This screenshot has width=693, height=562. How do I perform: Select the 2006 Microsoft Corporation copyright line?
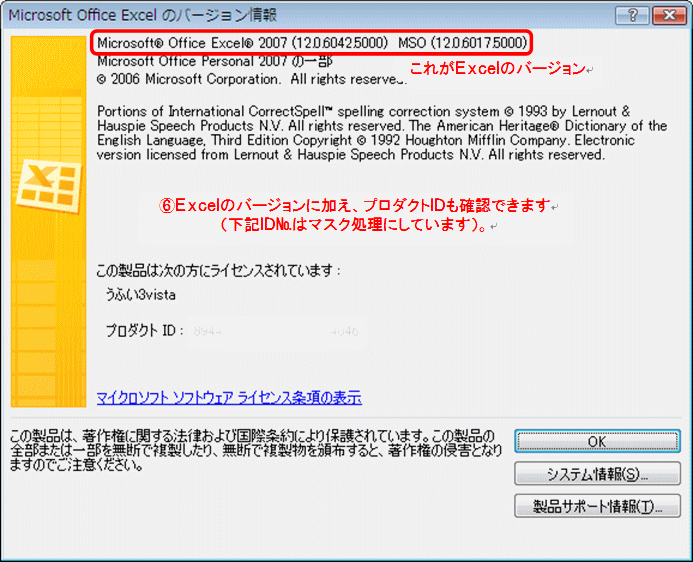(251, 79)
